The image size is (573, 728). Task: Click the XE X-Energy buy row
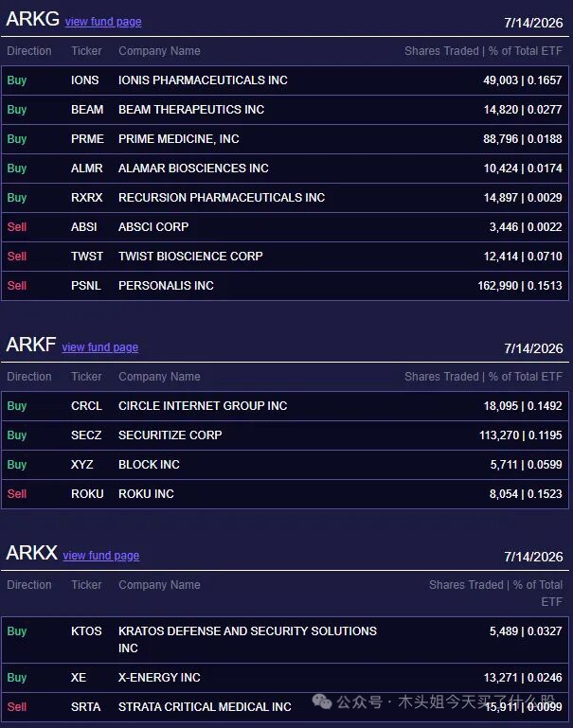pos(285,678)
